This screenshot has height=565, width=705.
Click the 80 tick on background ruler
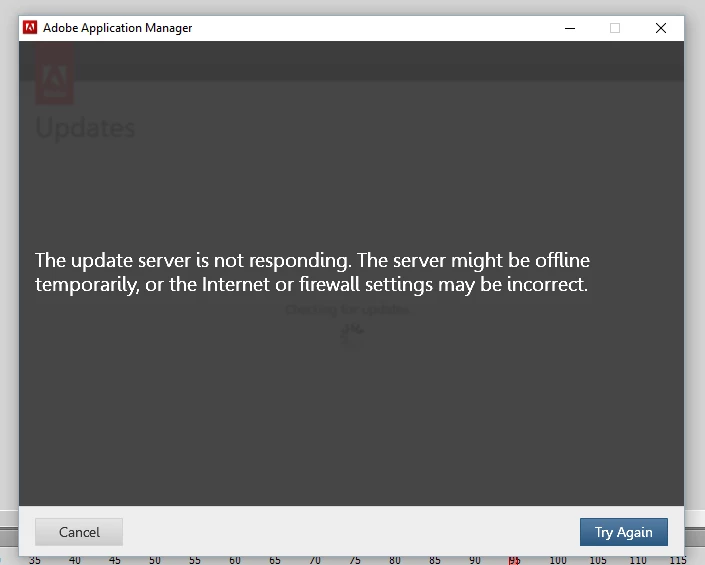coord(395,560)
